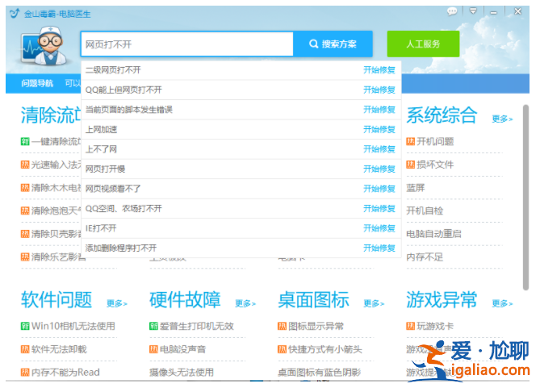Viewport: 540px width, 392px height.
Task: Start repair for 添加删除程序打不开
Action: (x=379, y=248)
